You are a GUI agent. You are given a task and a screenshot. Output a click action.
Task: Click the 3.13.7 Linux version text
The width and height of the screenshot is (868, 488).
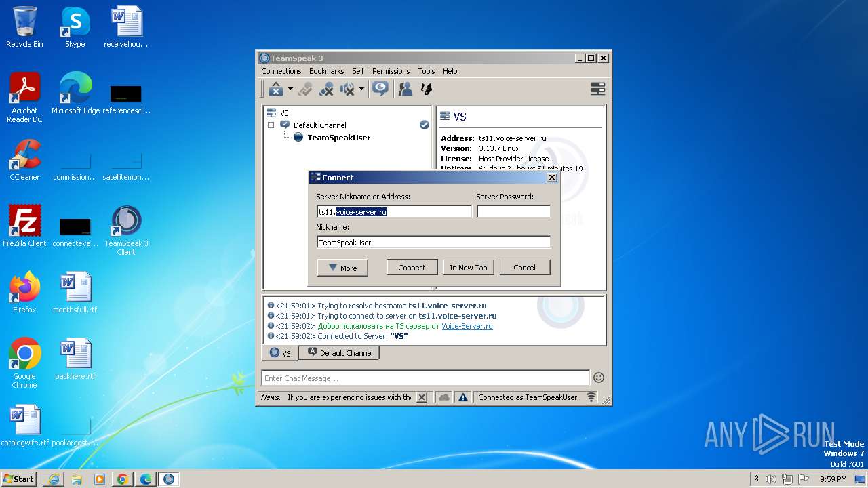pyautogui.click(x=499, y=148)
